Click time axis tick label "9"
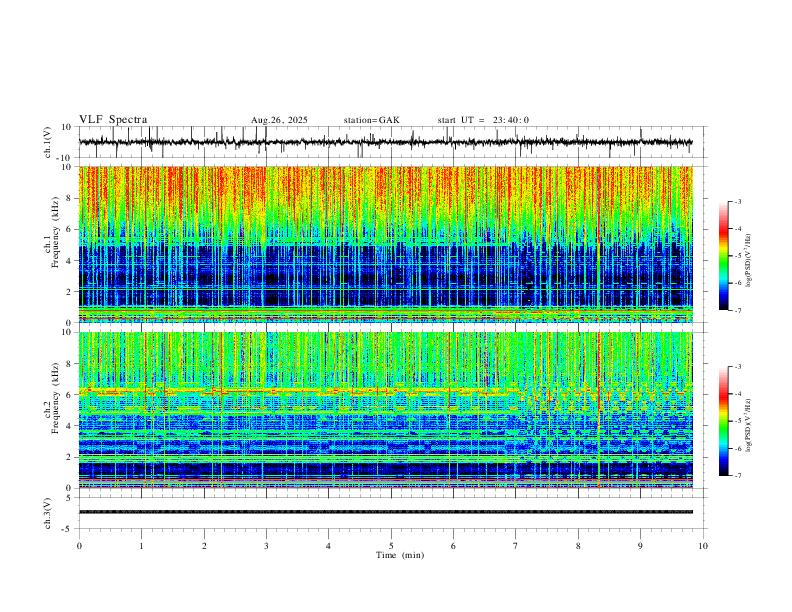The width and height of the screenshot is (792, 612). point(640,546)
